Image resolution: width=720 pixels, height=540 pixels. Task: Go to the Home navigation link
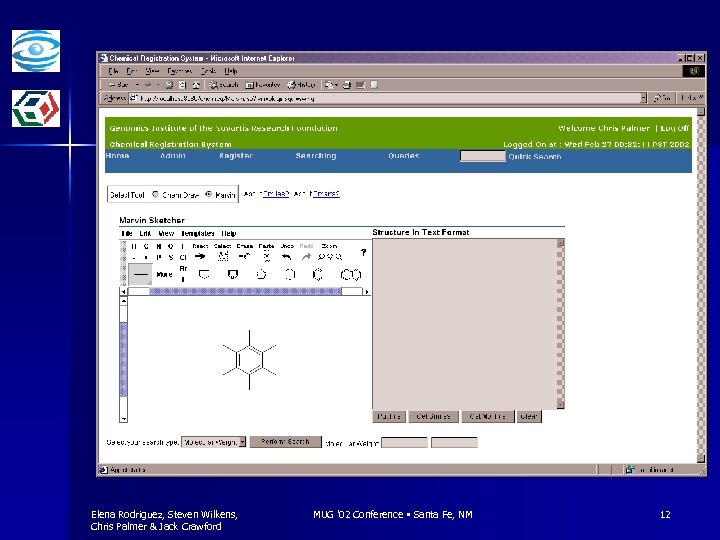coord(118,156)
